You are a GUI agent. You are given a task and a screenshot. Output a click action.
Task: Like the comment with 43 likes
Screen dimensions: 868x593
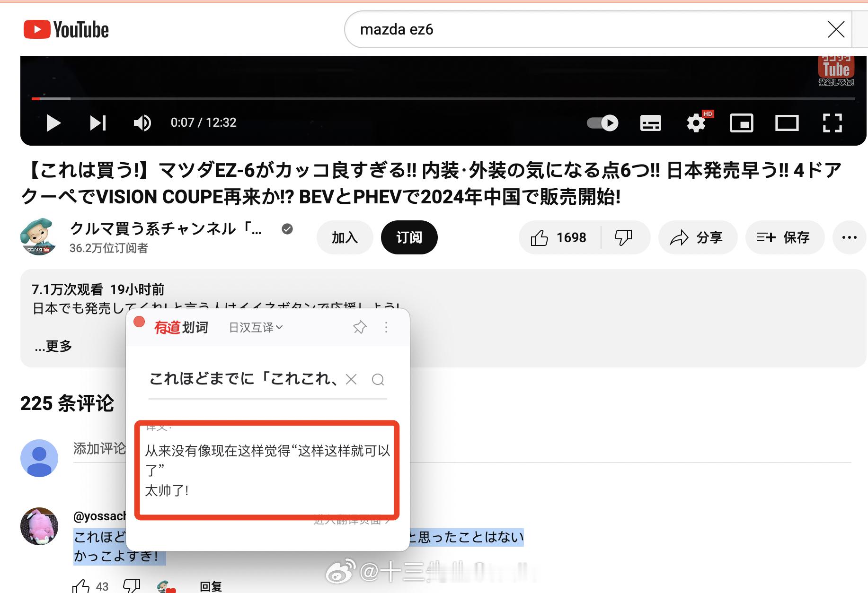81,586
